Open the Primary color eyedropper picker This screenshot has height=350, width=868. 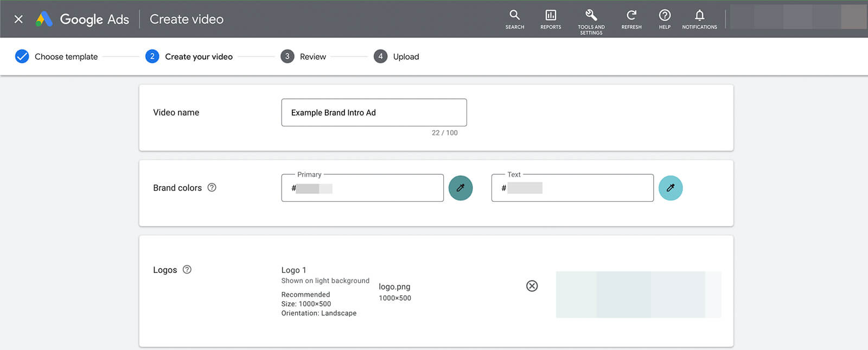(x=461, y=188)
